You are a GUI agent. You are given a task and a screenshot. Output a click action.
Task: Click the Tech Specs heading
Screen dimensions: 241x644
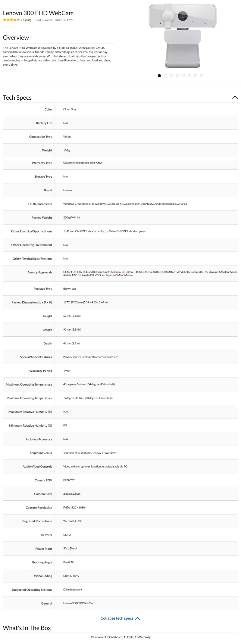tap(17, 98)
